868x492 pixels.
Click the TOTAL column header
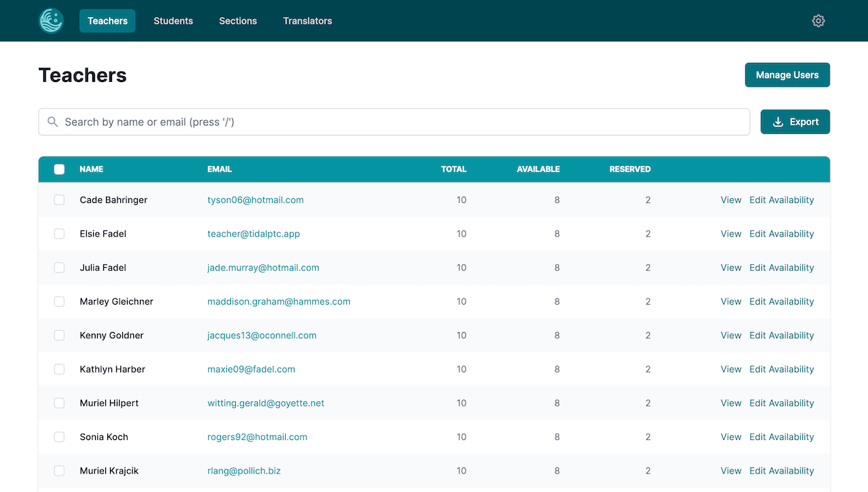[x=454, y=169]
